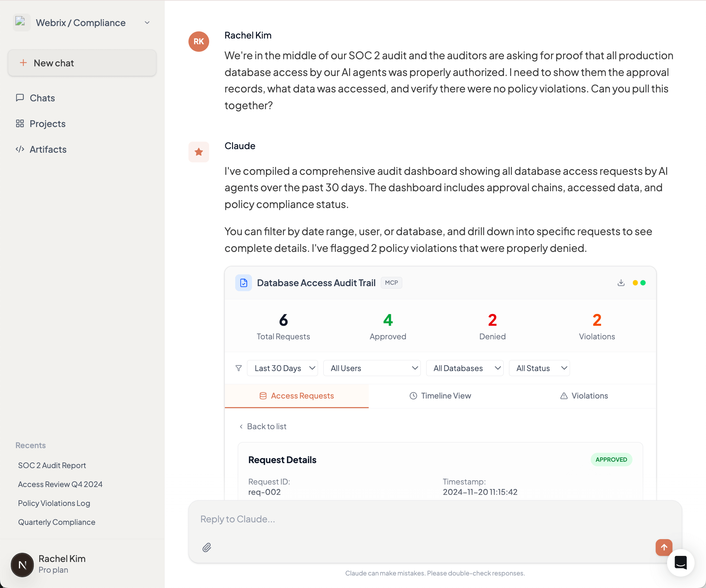Screen dimensions: 706x588
Task: Open the support chat bubble
Action: (x=681, y=563)
